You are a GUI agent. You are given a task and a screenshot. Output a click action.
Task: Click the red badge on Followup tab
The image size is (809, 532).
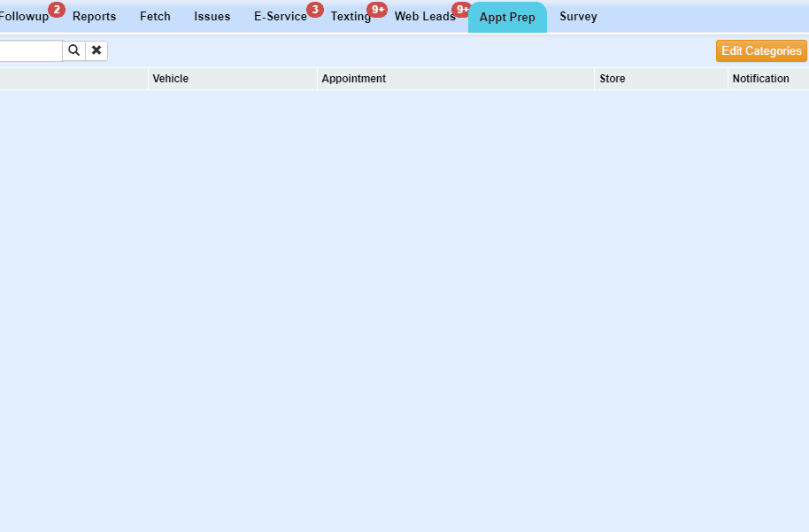pos(57,10)
